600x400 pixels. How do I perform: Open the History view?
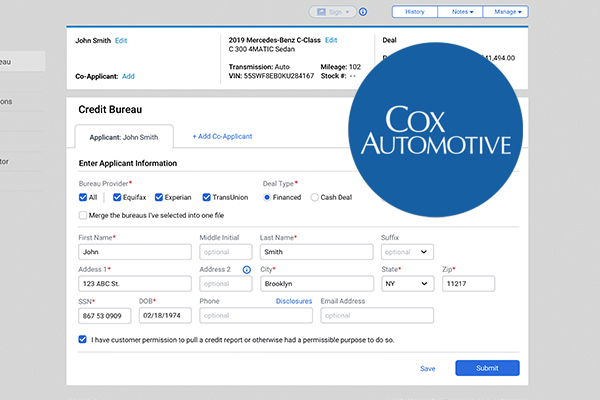point(415,11)
